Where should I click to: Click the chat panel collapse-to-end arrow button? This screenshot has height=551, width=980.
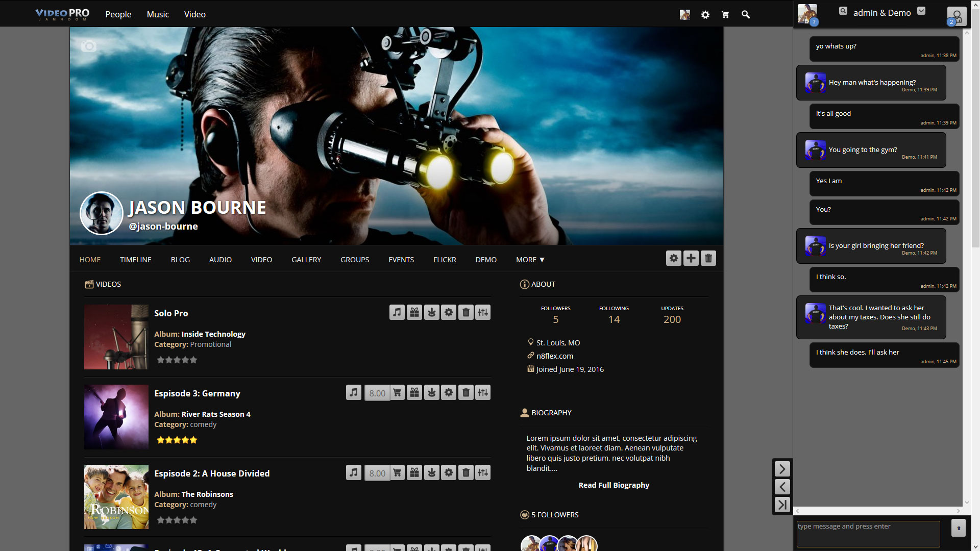(x=782, y=505)
